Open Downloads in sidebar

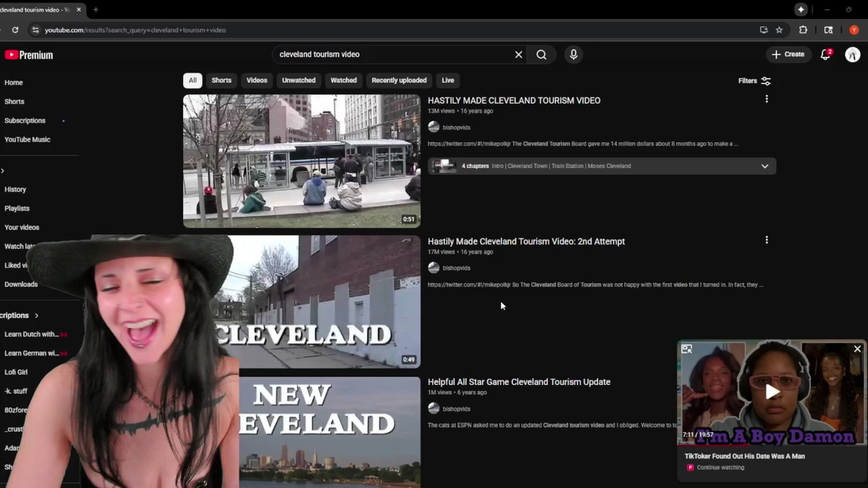(21, 284)
